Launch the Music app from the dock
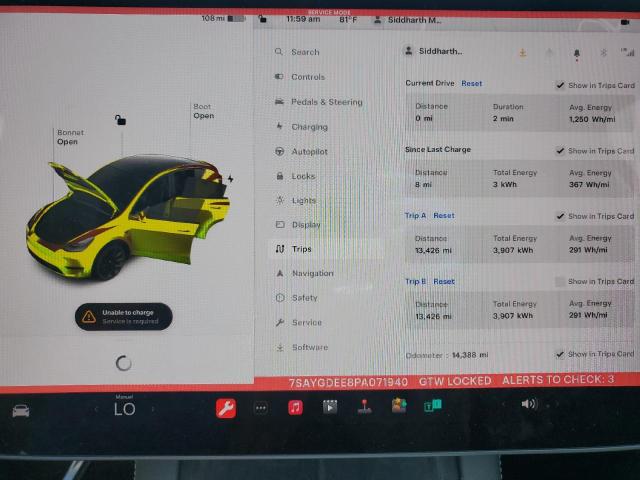This screenshot has height=480, width=640. (x=295, y=407)
